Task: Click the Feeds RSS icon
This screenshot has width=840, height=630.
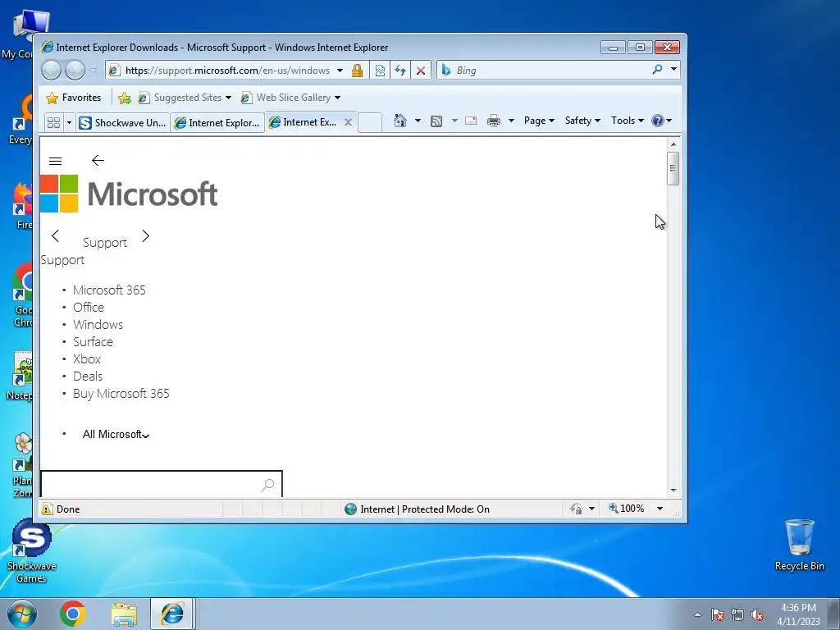Action: coord(436,121)
